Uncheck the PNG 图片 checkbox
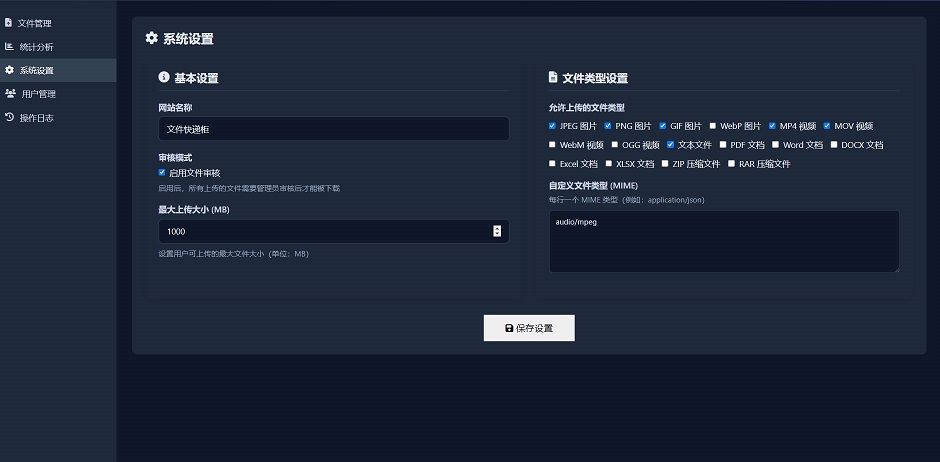 (x=608, y=126)
